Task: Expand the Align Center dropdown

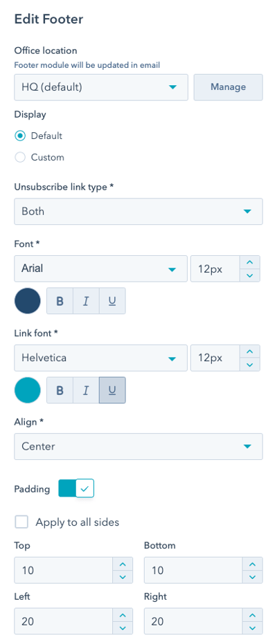Action: coord(138,446)
